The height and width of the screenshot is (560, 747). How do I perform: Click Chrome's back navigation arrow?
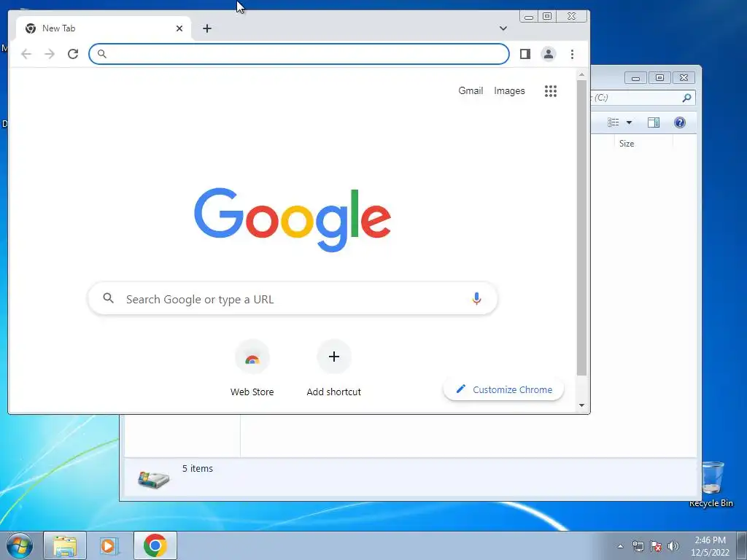pyautogui.click(x=26, y=54)
